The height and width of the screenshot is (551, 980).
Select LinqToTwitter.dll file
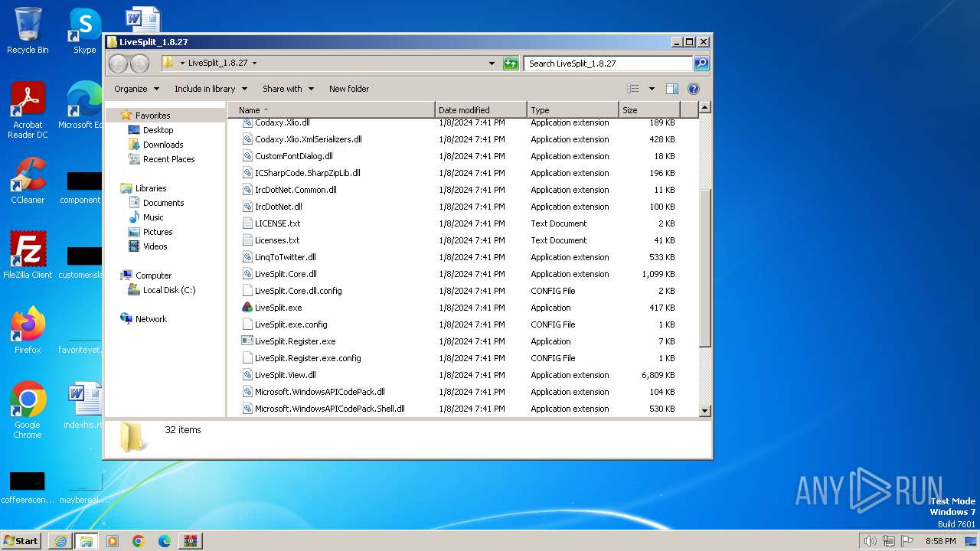(x=285, y=257)
